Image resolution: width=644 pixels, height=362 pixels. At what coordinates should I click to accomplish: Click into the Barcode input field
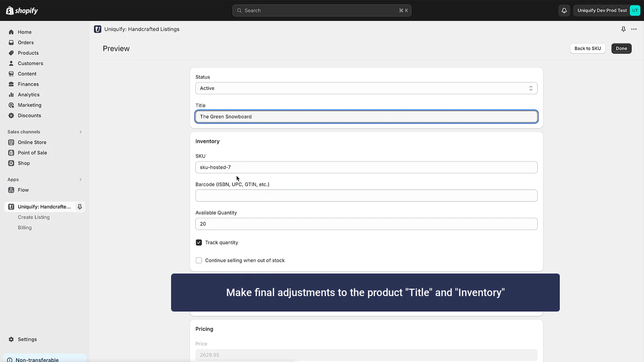(x=366, y=195)
